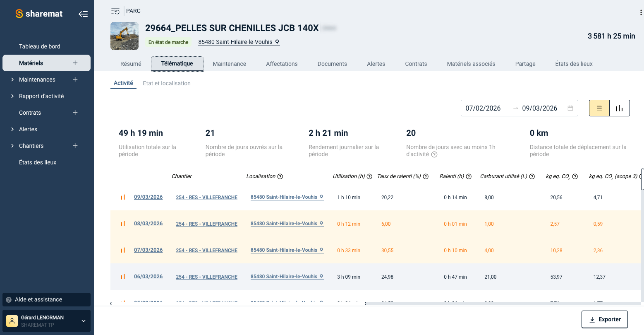Screen dimensions: 644x335
Task: Click the excavator thumbnail photo
Action: point(124,36)
